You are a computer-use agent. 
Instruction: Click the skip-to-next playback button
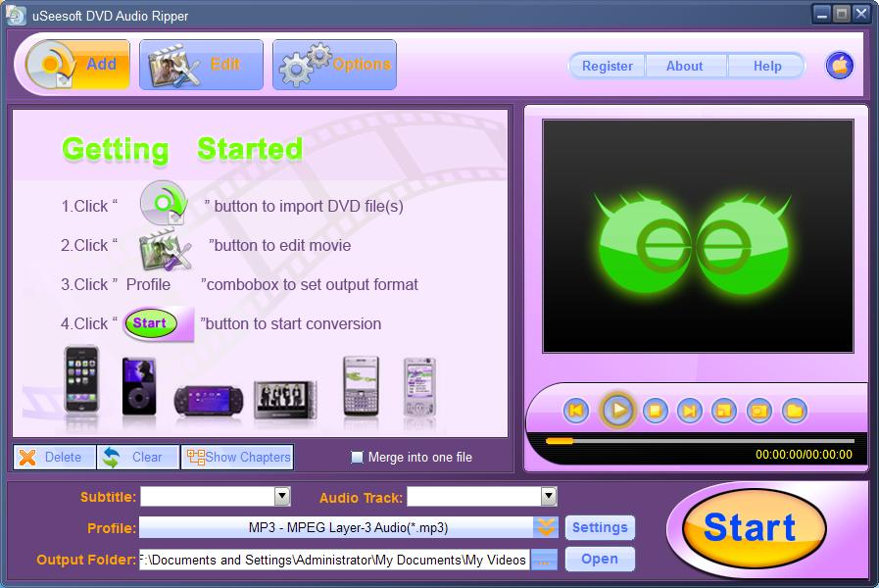[690, 411]
